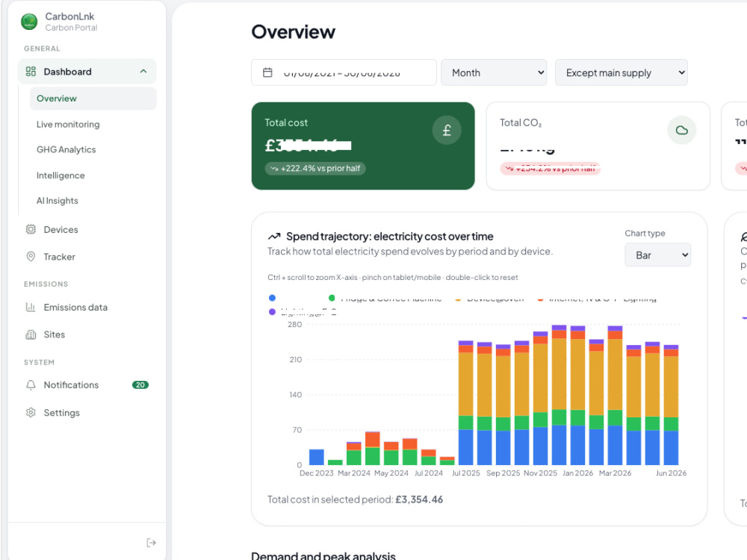Click the Notifications bell icon
The height and width of the screenshot is (560, 747).
(x=31, y=385)
